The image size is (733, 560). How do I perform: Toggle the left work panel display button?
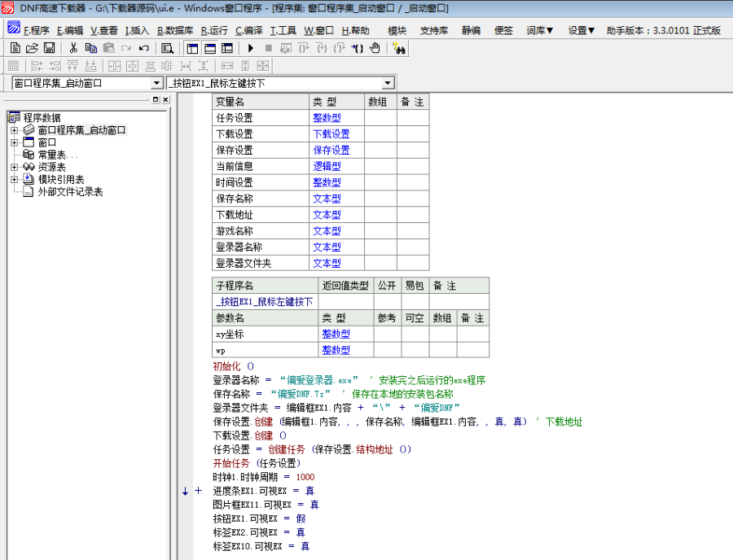click(x=192, y=48)
